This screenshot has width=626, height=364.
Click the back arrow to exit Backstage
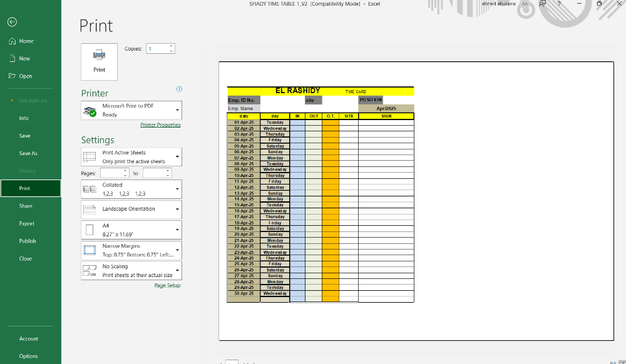point(12,22)
